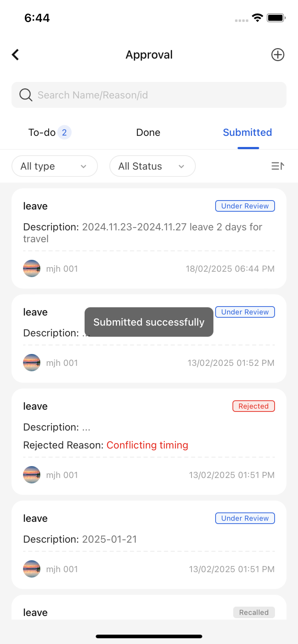Tap the magnifying glass search icon
The height and width of the screenshot is (644, 298).
tap(26, 95)
